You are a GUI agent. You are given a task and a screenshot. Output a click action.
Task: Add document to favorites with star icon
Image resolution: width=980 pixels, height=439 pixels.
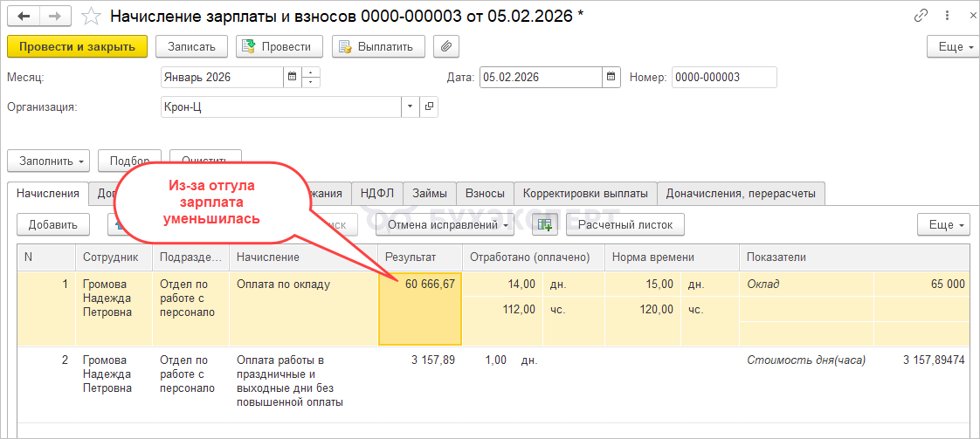(91, 17)
